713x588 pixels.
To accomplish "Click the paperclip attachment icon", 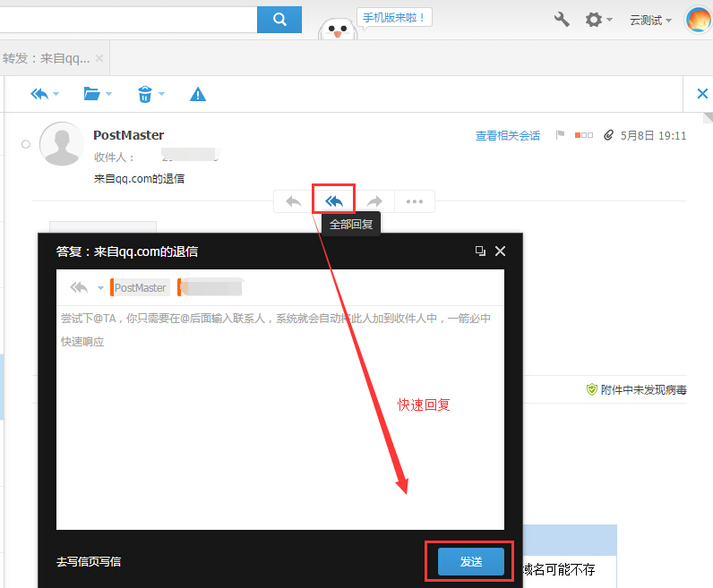I will click(x=608, y=135).
